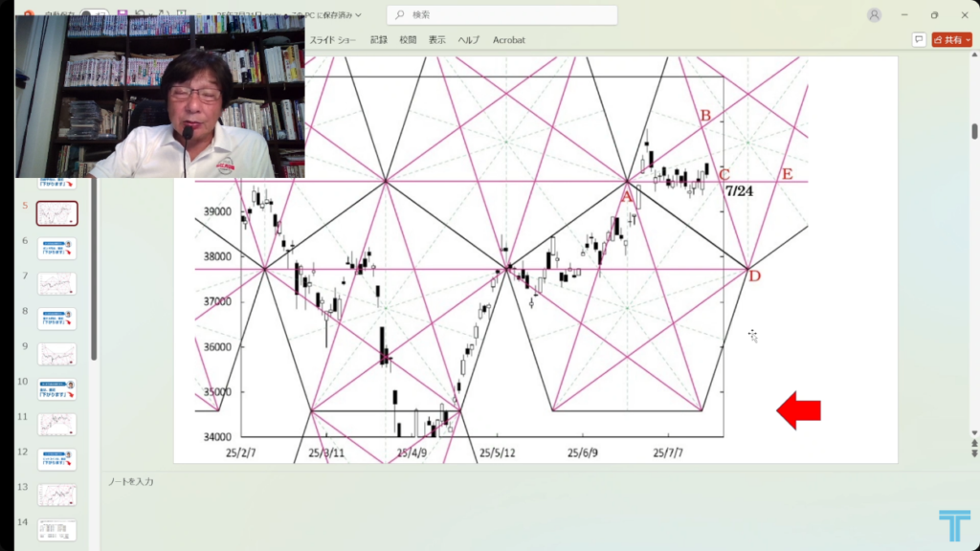This screenshot has height=551, width=980.
Task: Click red label D on the chart
Action: point(755,276)
